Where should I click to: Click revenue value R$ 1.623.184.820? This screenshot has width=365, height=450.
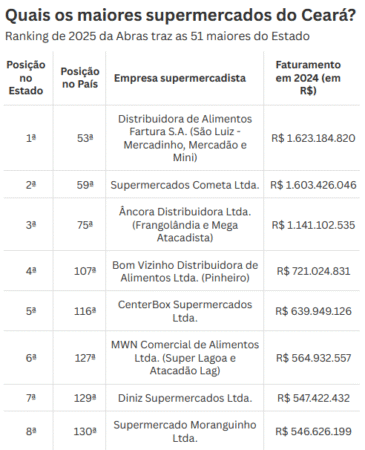coord(313,138)
